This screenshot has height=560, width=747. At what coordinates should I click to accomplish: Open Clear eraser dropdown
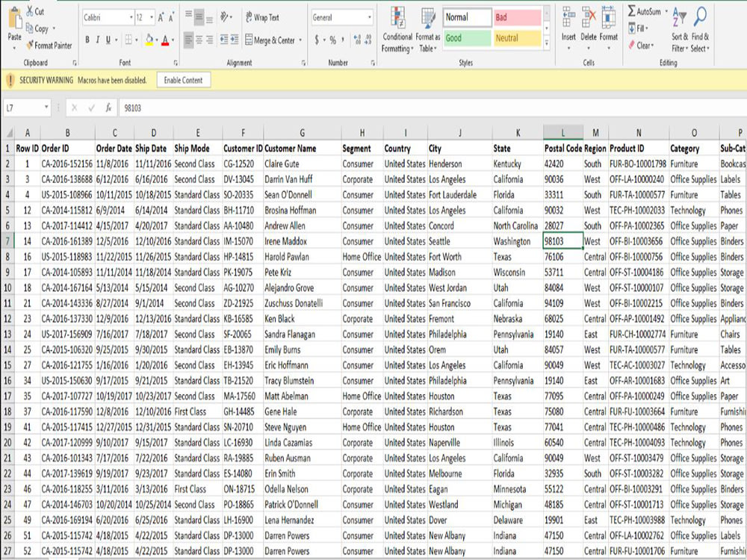(x=641, y=46)
